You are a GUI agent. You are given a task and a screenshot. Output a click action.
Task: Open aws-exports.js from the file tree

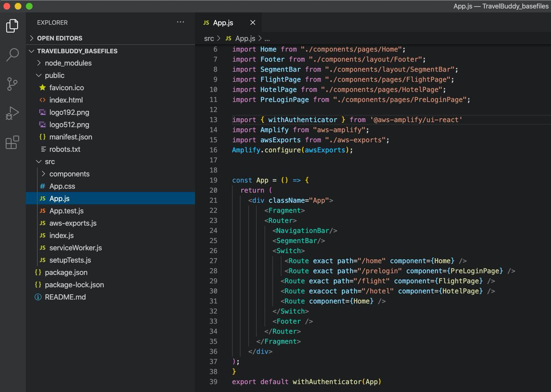pos(73,223)
